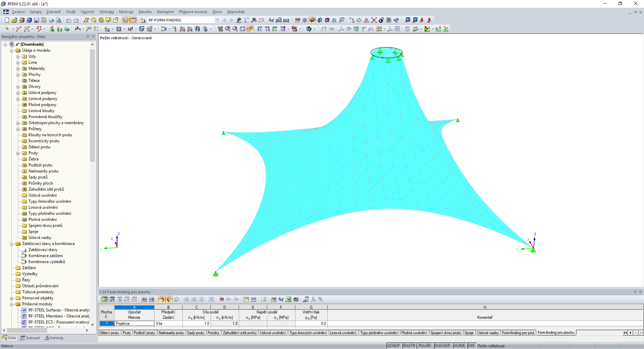Toggle VLINIE guidelines in status bar
Screen dimensions: 644x349
[x=460, y=346]
